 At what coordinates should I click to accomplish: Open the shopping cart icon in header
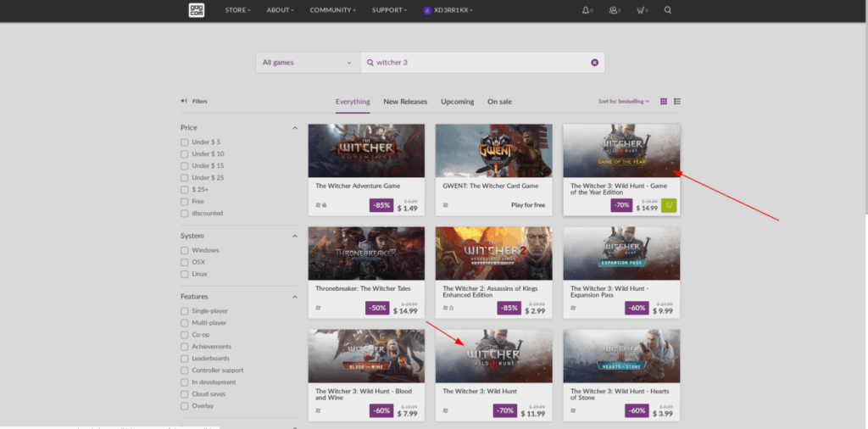641,10
